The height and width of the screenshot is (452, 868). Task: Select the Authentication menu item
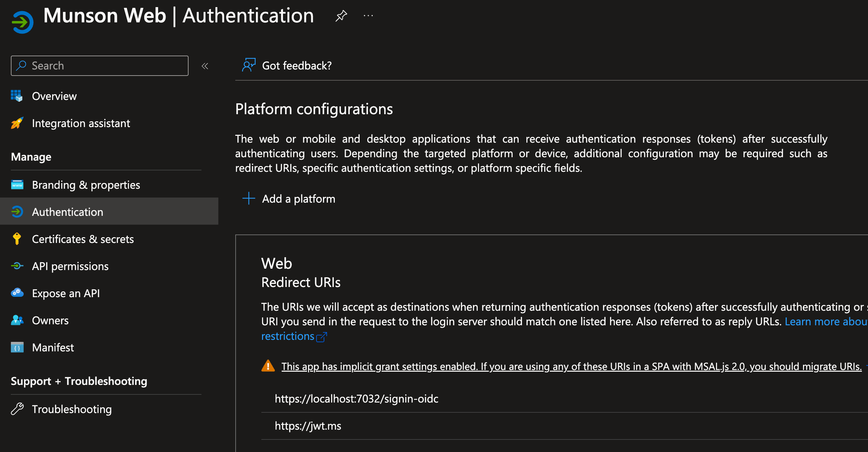pos(68,212)
